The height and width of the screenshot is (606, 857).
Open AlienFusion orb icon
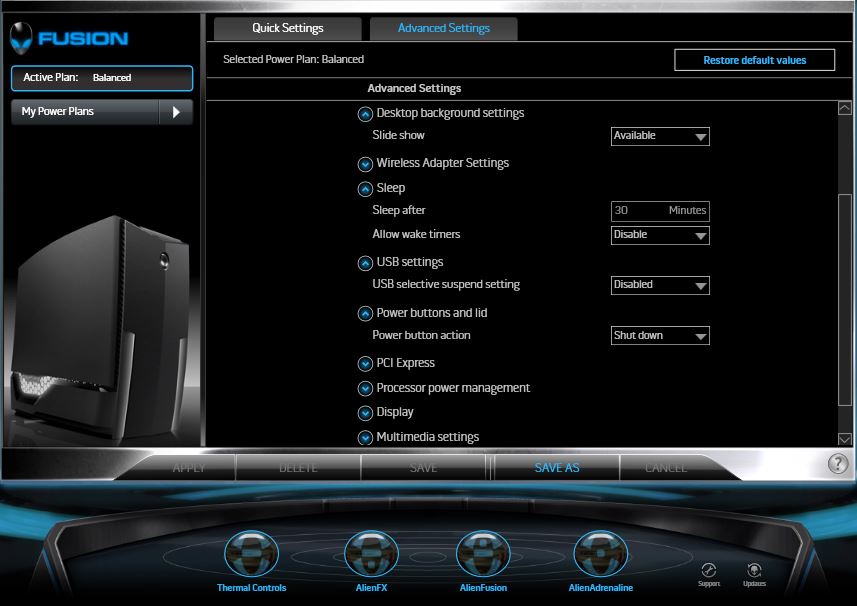tap(483, 554)
